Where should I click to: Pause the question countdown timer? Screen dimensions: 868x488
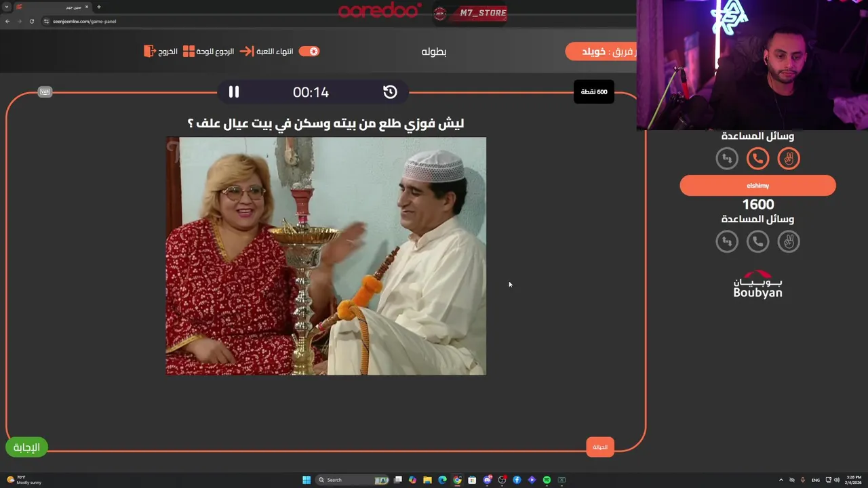click(233, 92)
